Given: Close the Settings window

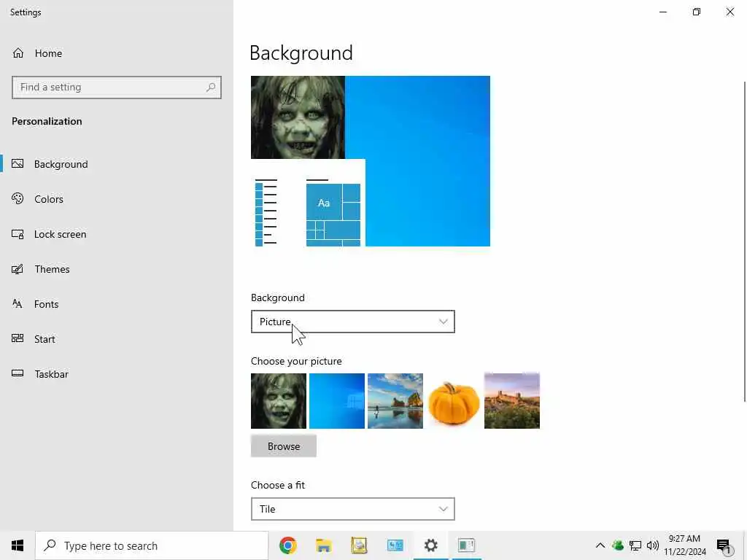Looking at the screenshot, I should [x=729, y=12].
